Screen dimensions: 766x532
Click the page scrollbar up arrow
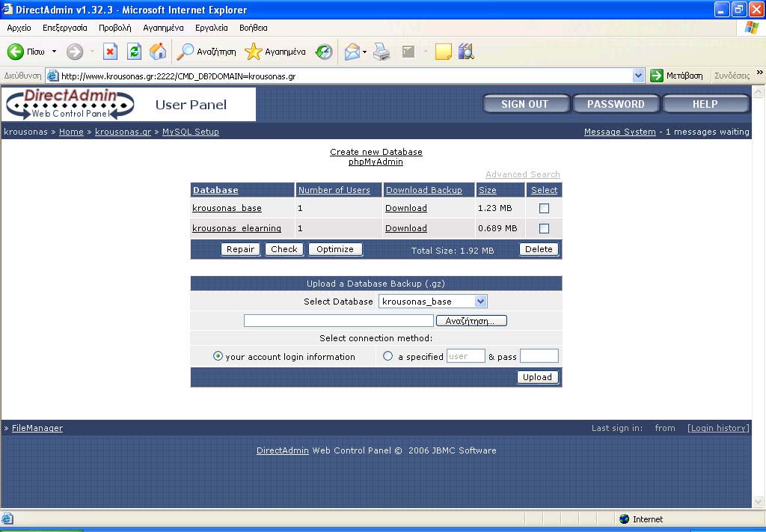click(x=758, y=92)
